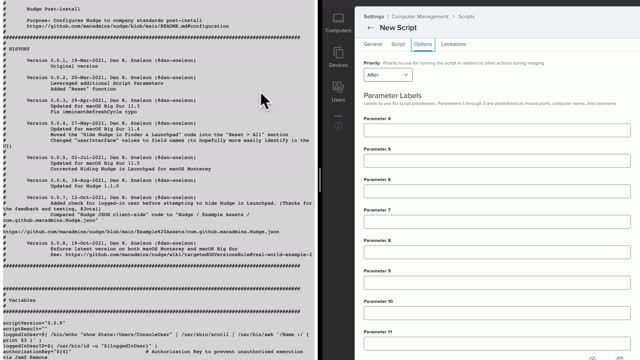
Task: Click the Parameter 7 label field
Action: pos(497,222)
